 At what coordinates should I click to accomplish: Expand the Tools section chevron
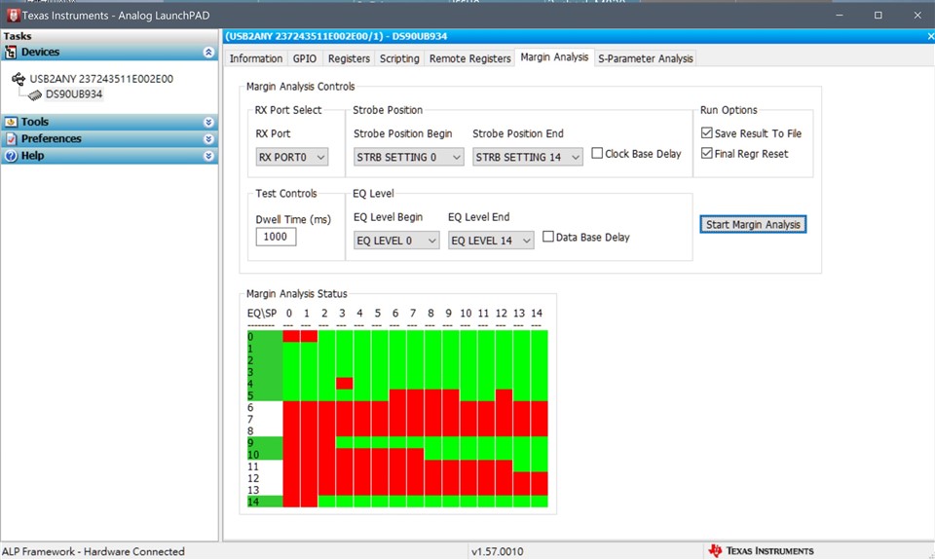pyautogui.click(x=208, y=123)
